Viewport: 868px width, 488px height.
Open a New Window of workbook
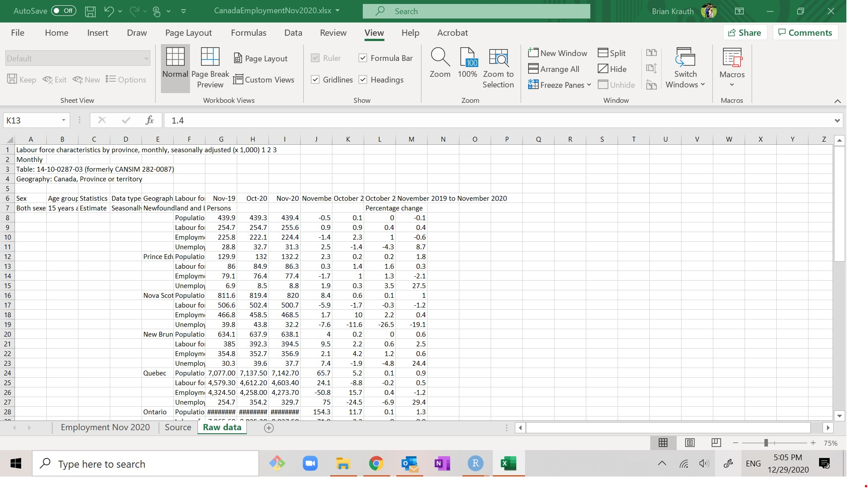558,53
